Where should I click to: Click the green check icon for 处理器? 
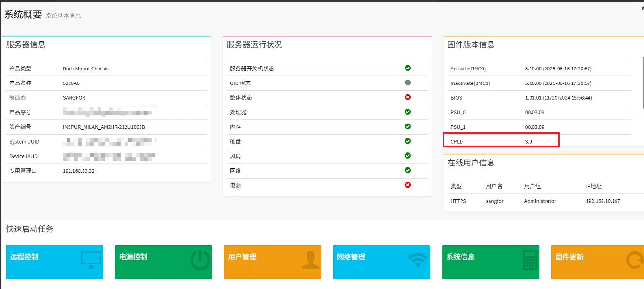coord(407,112)
